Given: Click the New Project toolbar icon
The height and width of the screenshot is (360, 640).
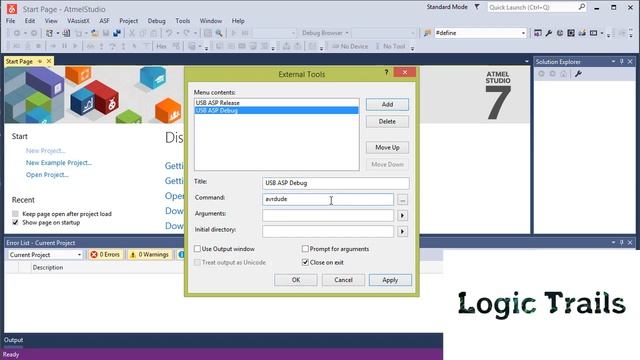Looking at the screenshot, I should (x=50, y=33).
